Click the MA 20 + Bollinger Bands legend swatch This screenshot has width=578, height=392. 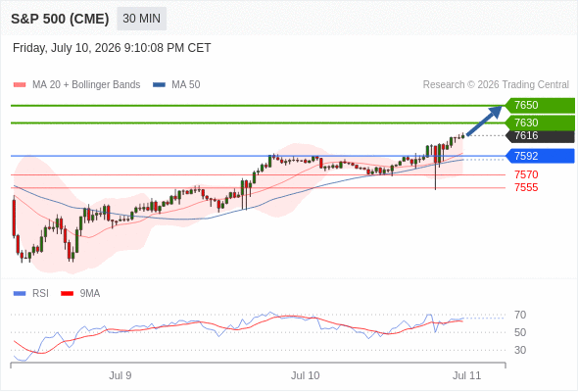pyautogui.click(x=20, y=85)
